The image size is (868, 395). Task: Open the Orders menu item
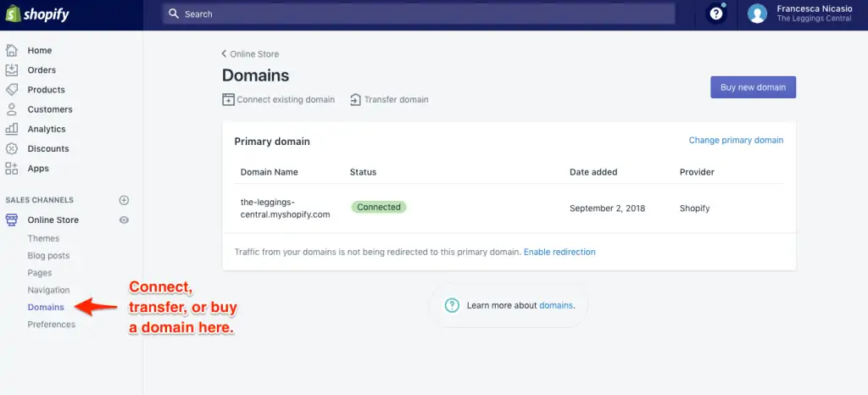click(x=42, y=70)
